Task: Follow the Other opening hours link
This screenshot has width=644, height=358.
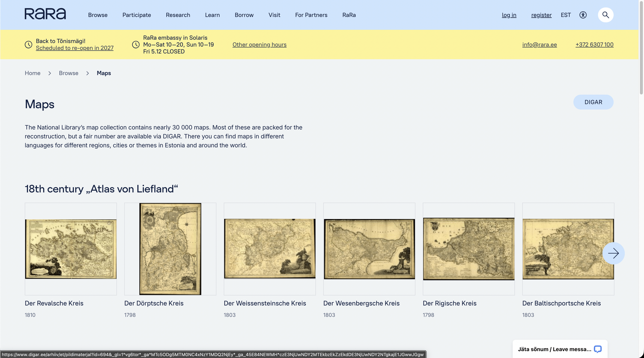Action: [259, 45]
